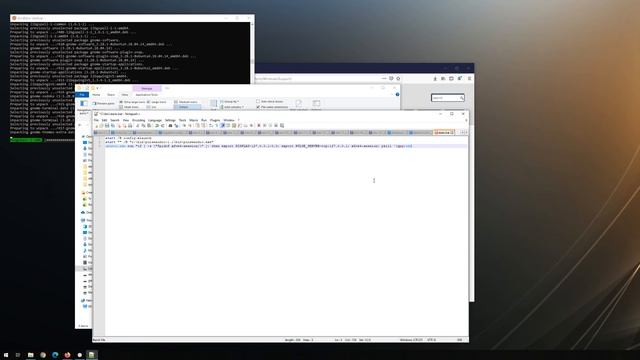This screenshot has height=360, width=640.
Task: Open Run menu in Notepad++
Action: (204, 120)
